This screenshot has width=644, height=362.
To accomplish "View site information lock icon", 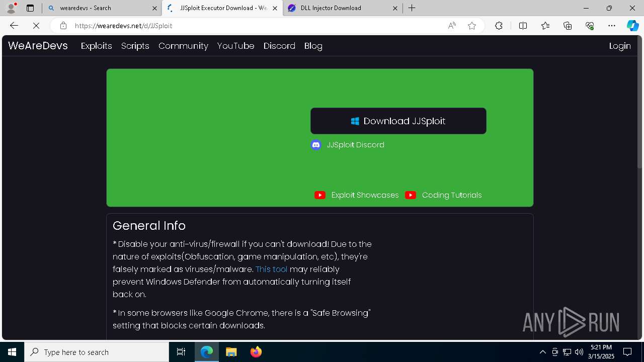I will pos(63,26).
